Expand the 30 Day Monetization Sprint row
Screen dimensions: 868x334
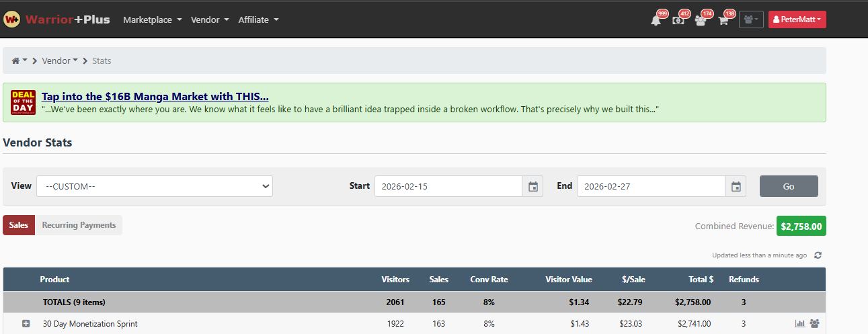coord(26,324)
